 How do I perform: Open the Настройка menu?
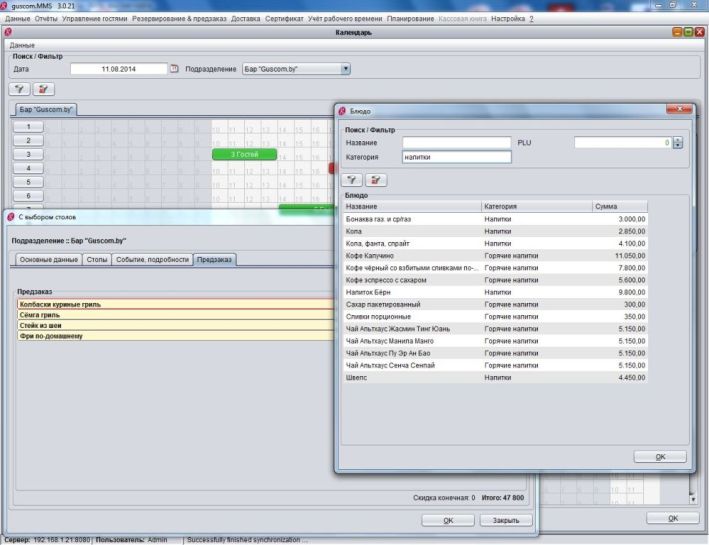coord(507,18)
